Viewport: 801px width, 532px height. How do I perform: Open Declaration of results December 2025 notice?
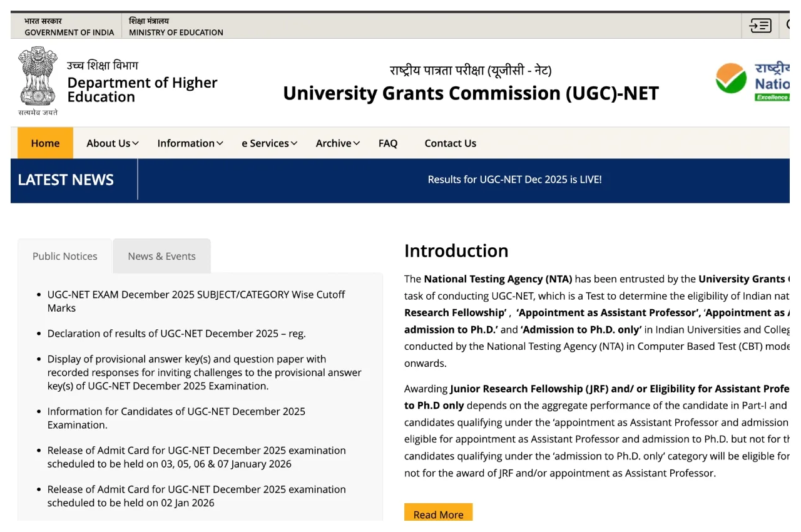pos(176,334)
